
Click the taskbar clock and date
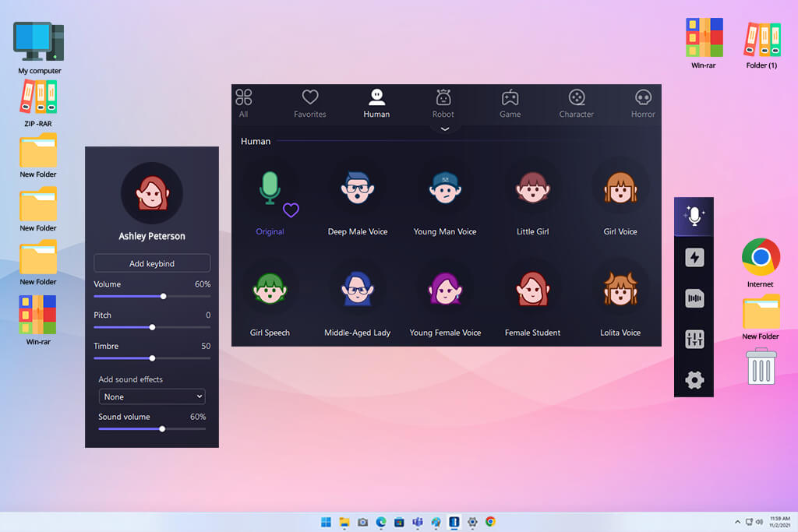pyautogui.click(x=779, y=522)
